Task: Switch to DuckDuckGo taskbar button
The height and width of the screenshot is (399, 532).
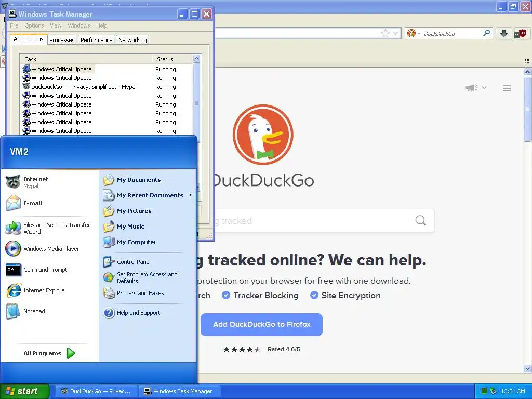Action: 96,391
